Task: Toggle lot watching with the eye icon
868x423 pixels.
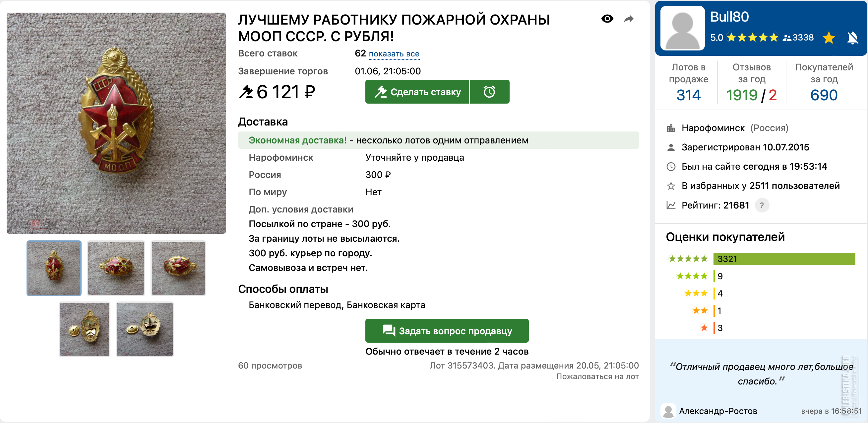Action: 607,19
